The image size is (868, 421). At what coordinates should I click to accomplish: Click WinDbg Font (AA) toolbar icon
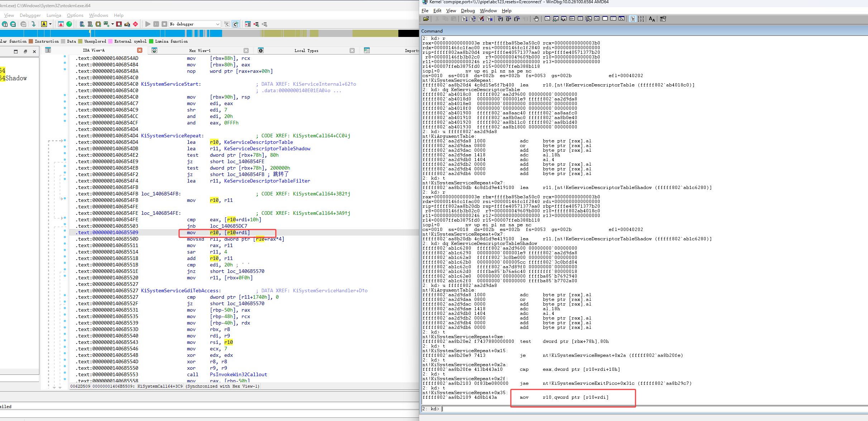point(652,19)
